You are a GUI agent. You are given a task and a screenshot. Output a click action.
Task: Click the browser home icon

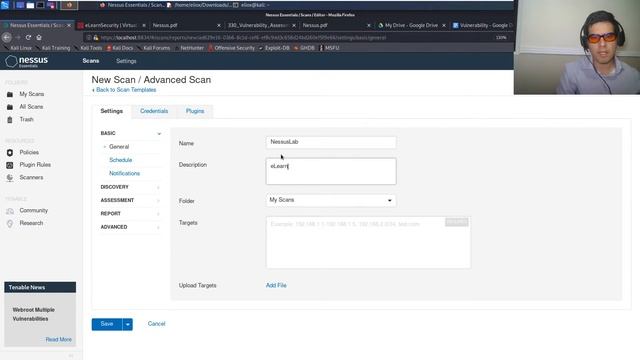pos(39,37)
